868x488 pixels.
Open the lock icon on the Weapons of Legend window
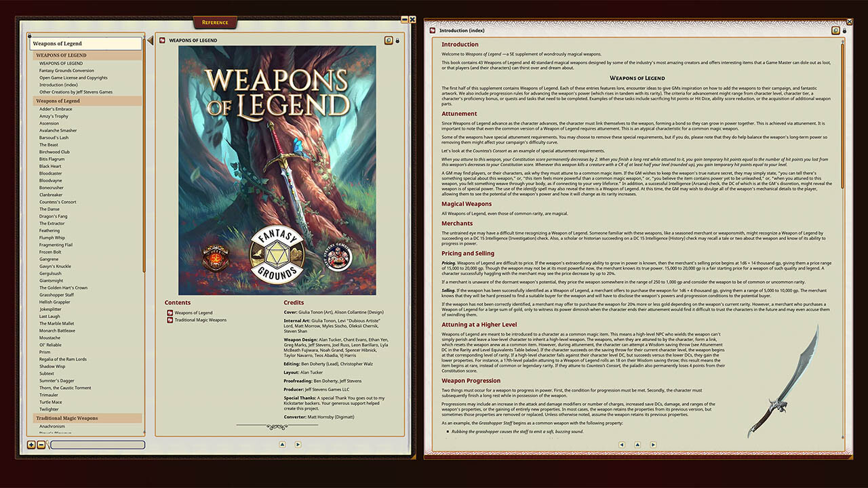click(x=399, y=40)
